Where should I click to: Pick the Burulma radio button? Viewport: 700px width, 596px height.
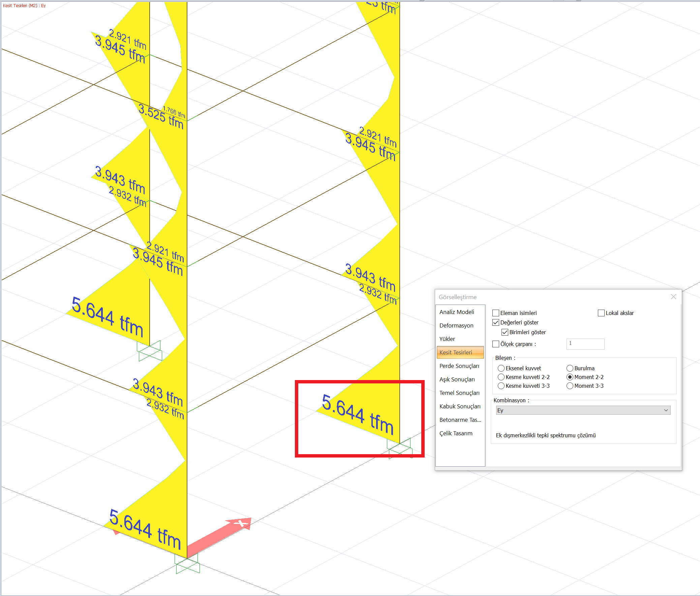coord(570,368)
